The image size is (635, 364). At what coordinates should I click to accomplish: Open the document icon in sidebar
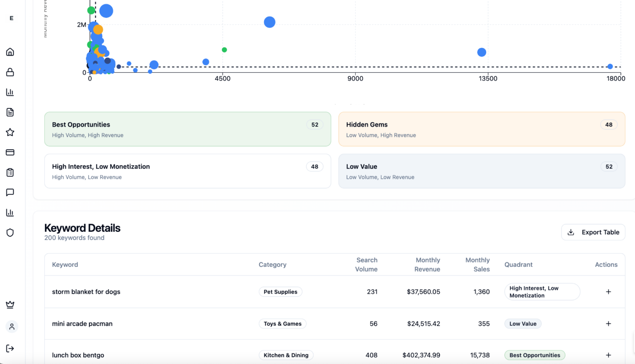point(10,112)
